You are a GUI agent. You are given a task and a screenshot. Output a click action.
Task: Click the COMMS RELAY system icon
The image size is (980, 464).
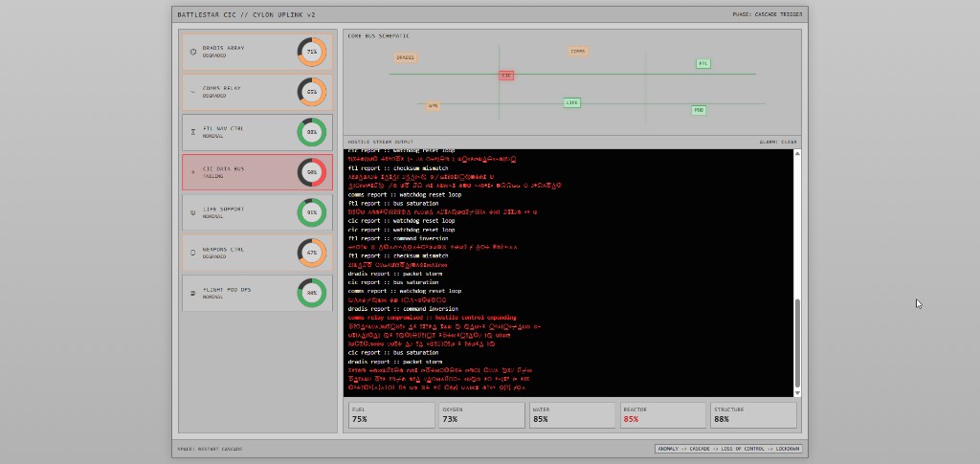point(193,92)
